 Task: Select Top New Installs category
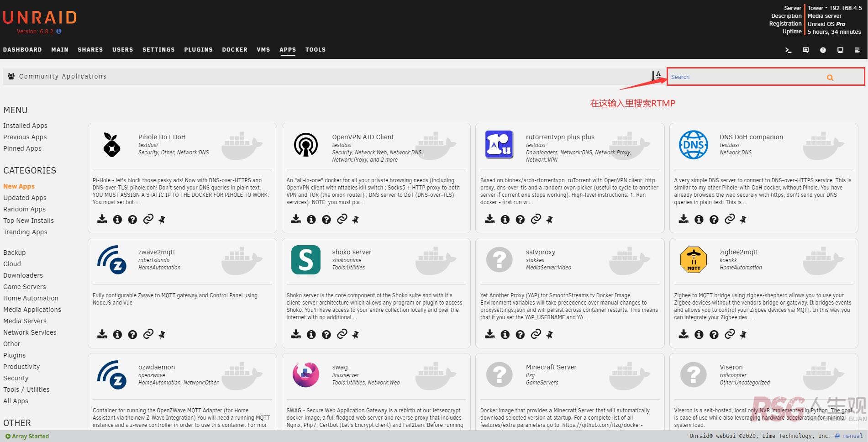pos(28,221)
